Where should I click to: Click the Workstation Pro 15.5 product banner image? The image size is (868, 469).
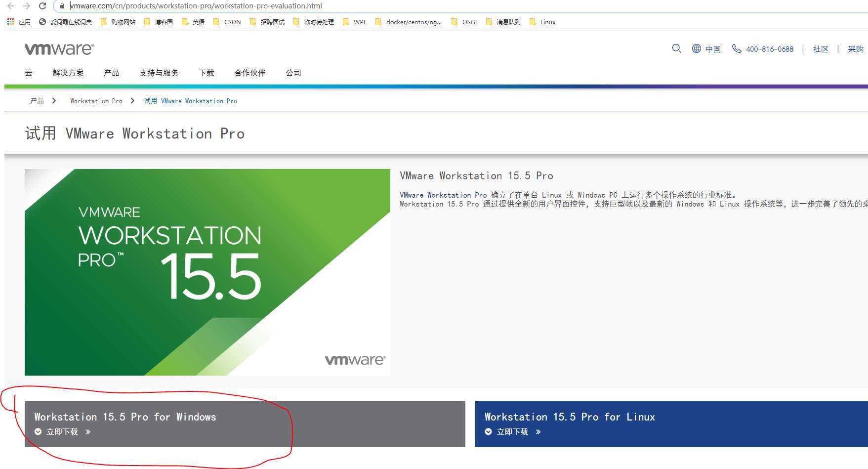(x=207, y=272)
